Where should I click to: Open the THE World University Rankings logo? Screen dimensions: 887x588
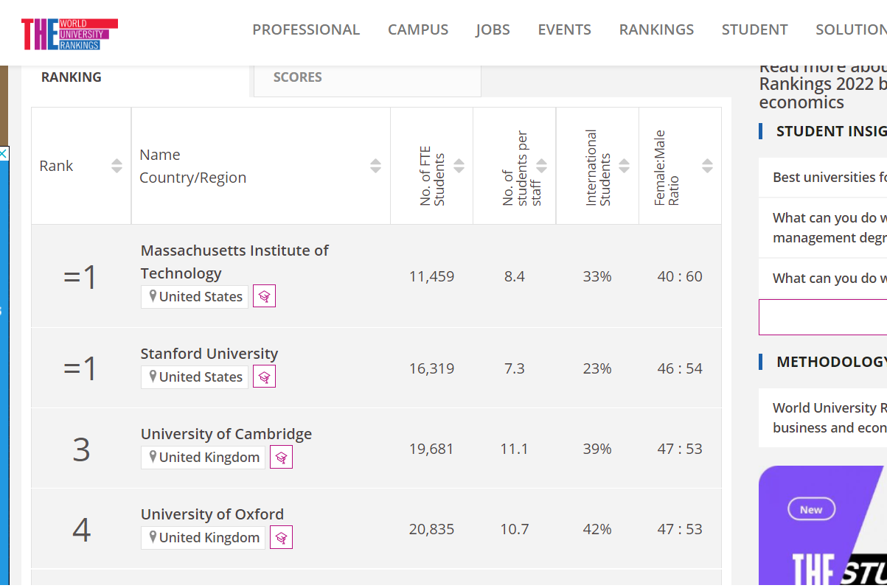69,34
